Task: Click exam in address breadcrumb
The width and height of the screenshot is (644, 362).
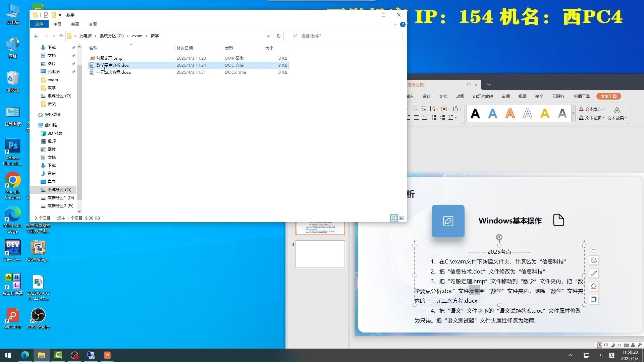Action: coord(137,36)
